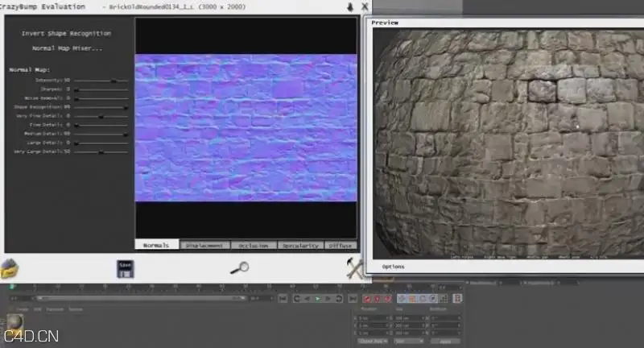Image resolution: width=644 pixels, height=348 pixels.
Task: Adjust the Medium Detail slider
Action: pyautogui.click(x=101, y=135)
